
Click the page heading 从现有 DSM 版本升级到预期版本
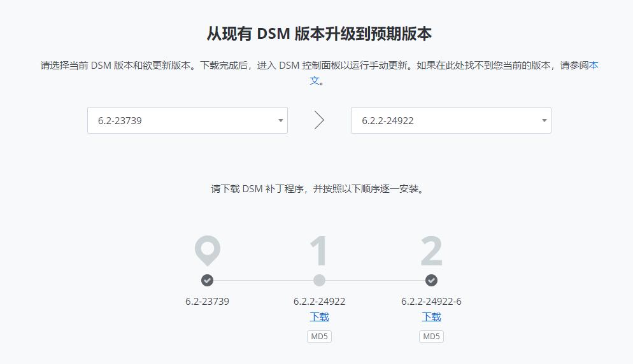pos(319,34)
